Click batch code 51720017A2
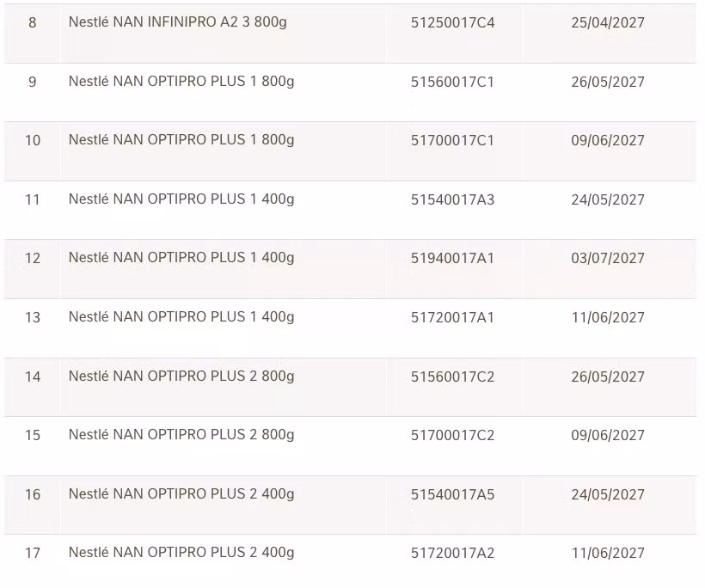 (452, 554)
